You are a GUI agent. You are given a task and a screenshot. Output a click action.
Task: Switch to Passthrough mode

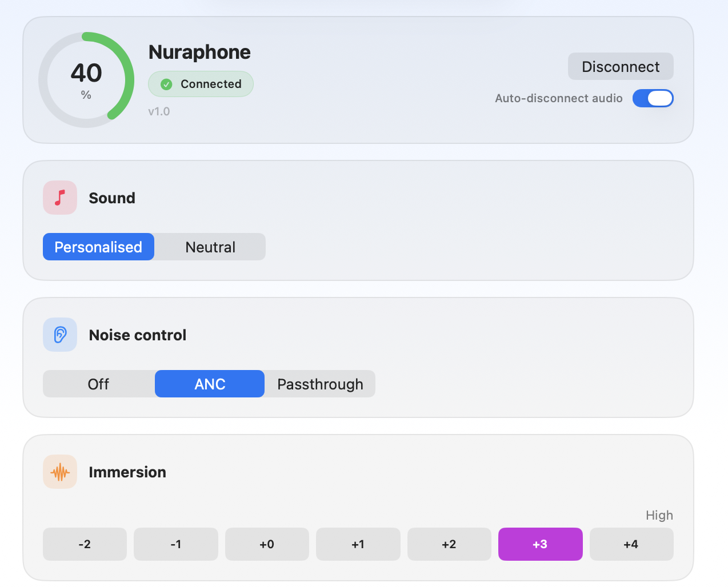(320, 384)
